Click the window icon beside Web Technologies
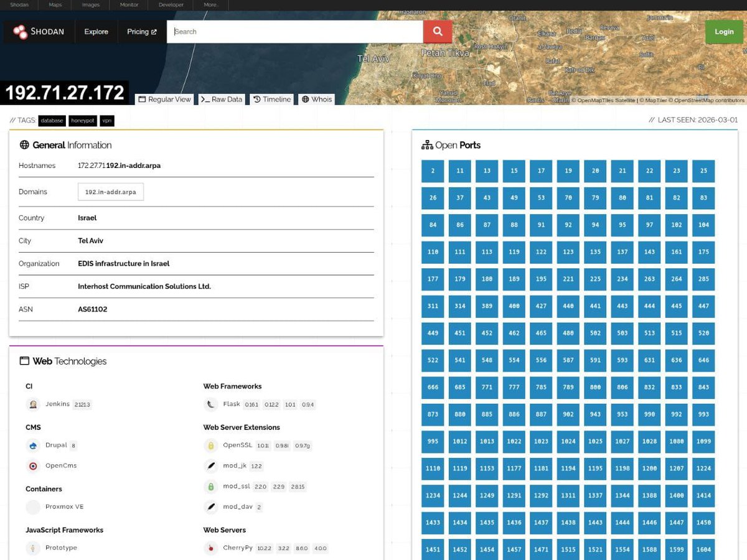The image size is (747, 560). [x=24, y=361]
